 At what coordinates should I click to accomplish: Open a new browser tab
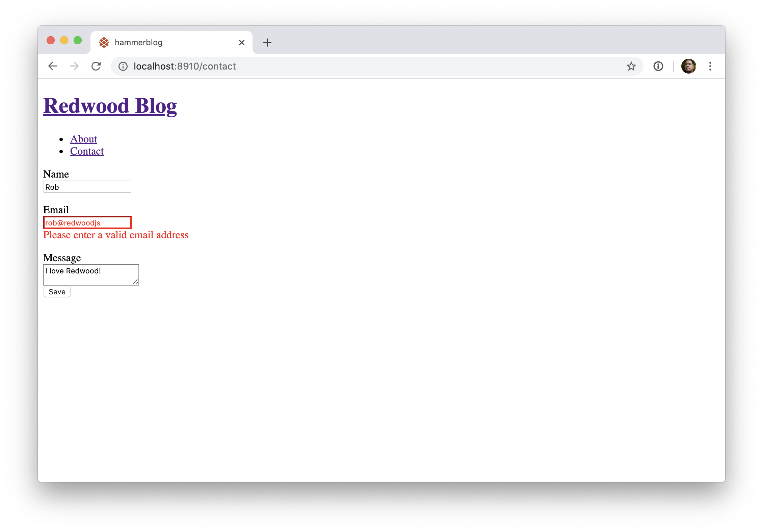[267, 43]
